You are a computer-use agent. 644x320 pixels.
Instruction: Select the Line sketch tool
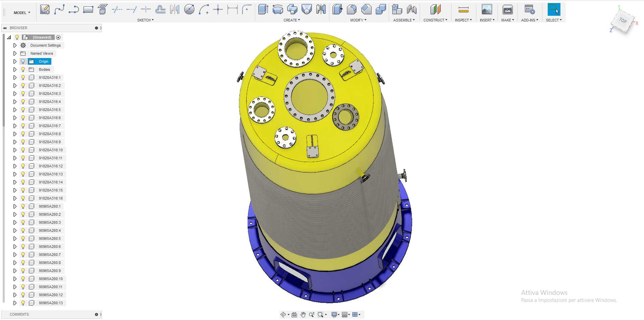(73, 9)
